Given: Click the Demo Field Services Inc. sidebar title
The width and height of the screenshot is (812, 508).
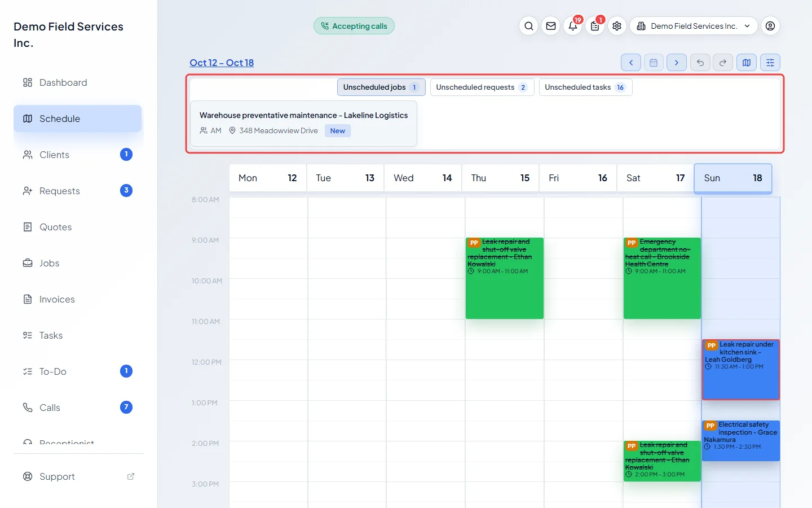Looking at the screenshot, I should 69,34.
